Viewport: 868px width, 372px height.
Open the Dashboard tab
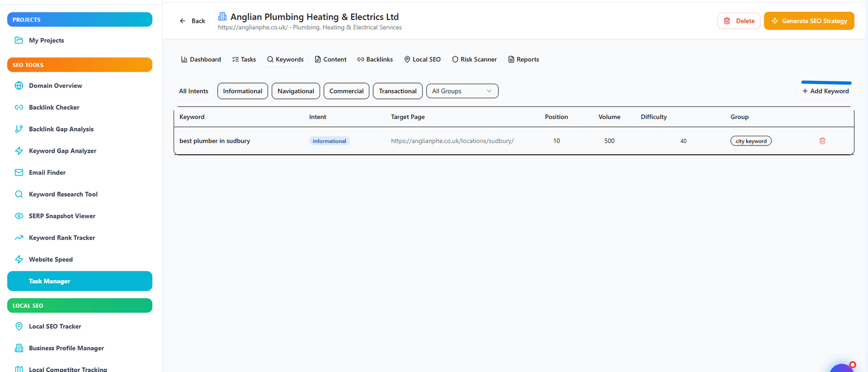click(201, 59)
